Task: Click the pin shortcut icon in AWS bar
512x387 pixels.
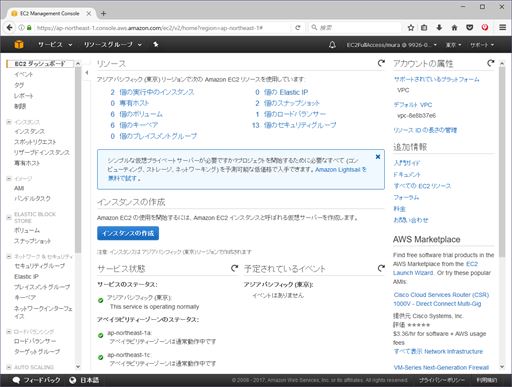Action: tap(155, 44)
